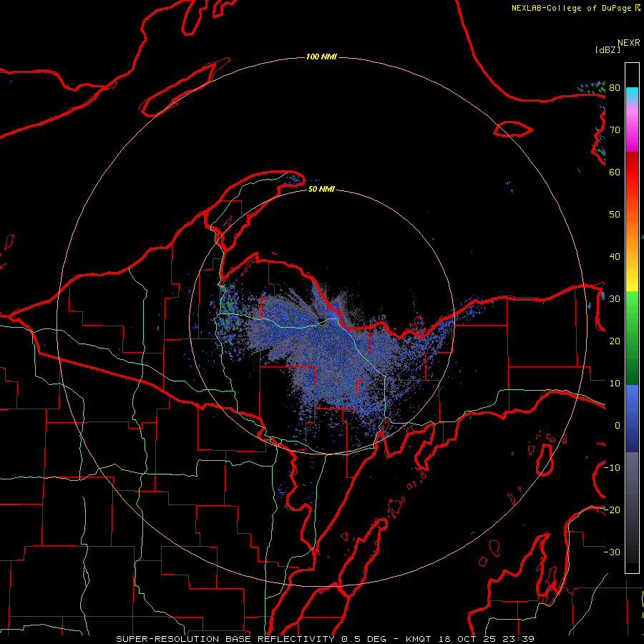Image resolution: width=644 pixels, height=644 pixels.
Task: Click the 20 value on the dBZ scale
Action: point(615,341)
